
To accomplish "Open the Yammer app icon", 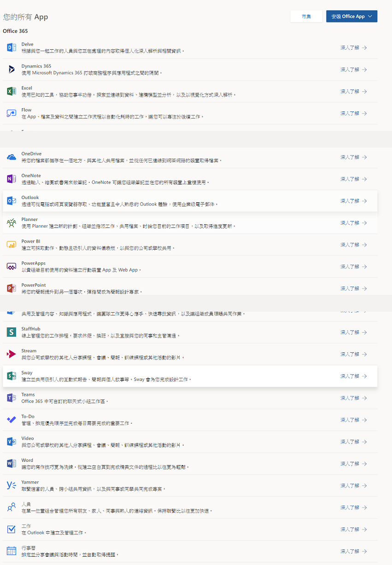I will click(x=12, y=485).
